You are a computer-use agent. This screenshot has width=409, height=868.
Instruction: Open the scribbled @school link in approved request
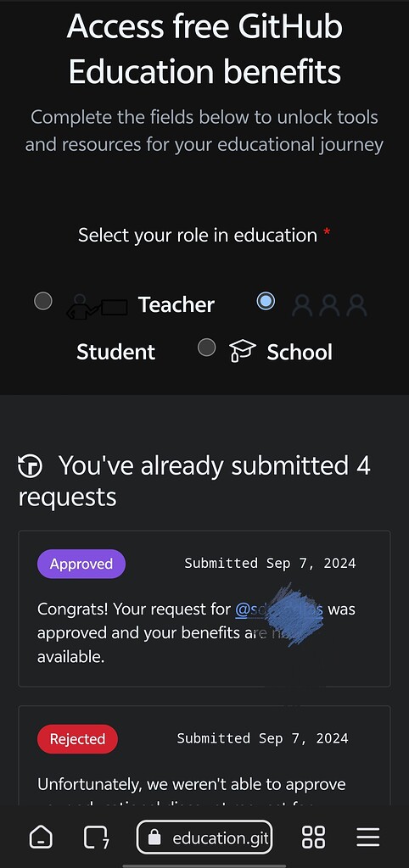(279, 609)
